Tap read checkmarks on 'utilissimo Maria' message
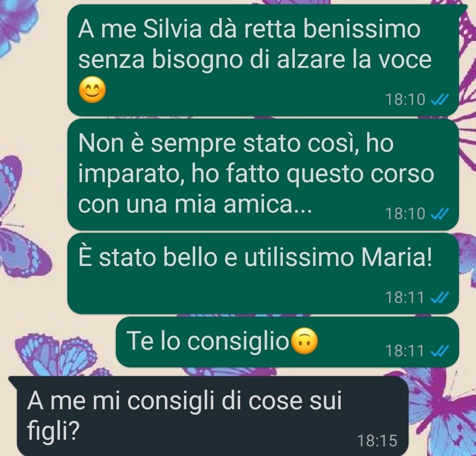 point(440,297)
